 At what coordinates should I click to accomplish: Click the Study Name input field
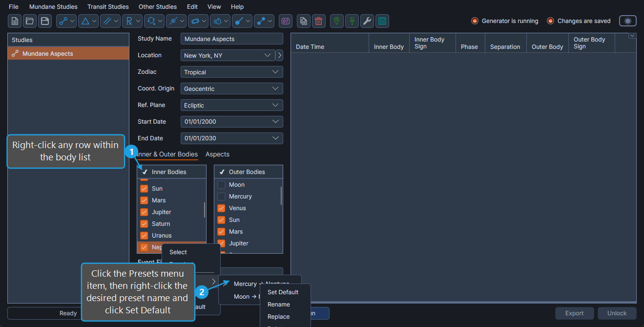coord(232,39)
